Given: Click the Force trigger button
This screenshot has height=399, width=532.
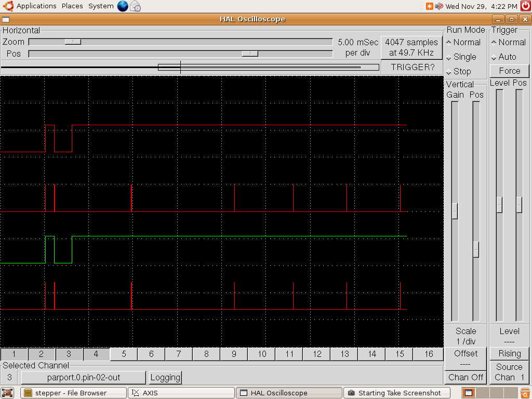Looking at the screenshot, I should pyautogui.click(x=509, y=71).
